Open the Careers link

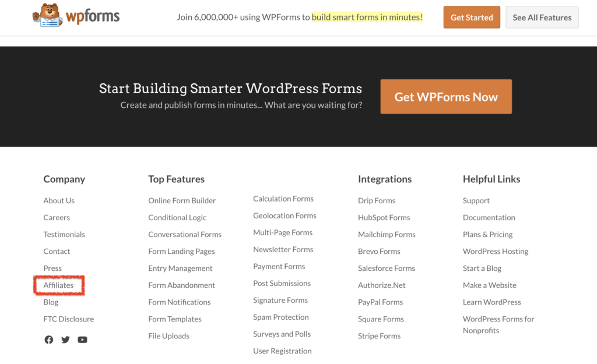click(56, 217)
